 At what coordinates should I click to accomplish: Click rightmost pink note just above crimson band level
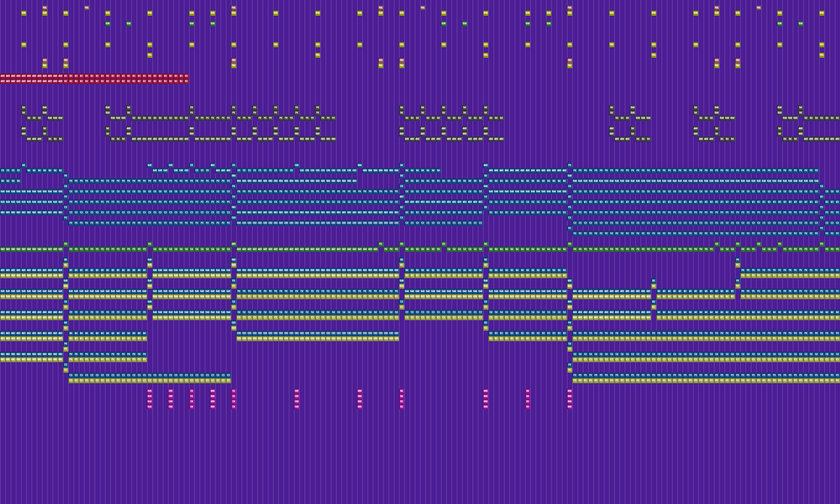[x=738, y=60]
